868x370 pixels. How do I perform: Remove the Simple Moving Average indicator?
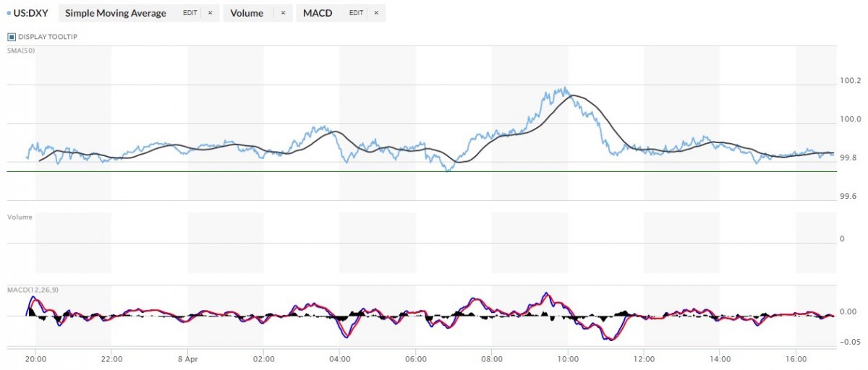210,13
